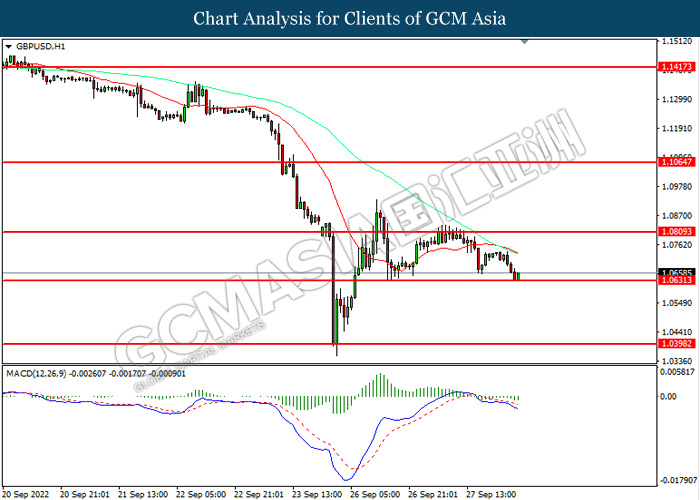Select the 1.06313 red price label
Screen dimensions: 700x500
[677, 280]
